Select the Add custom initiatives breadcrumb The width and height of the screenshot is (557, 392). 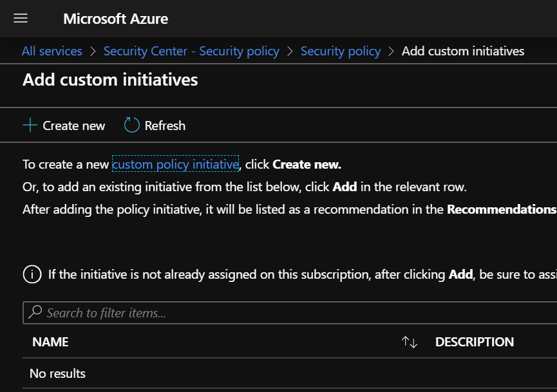[462, 51]
